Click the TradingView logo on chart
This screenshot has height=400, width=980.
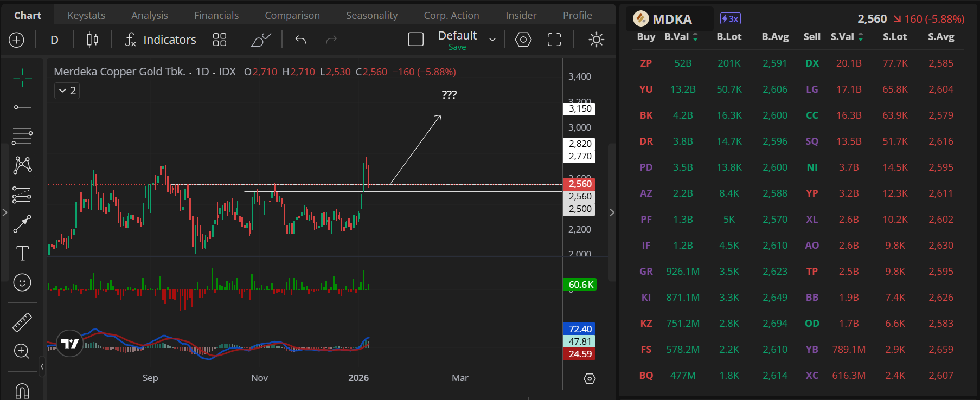[x=70, y=343]
